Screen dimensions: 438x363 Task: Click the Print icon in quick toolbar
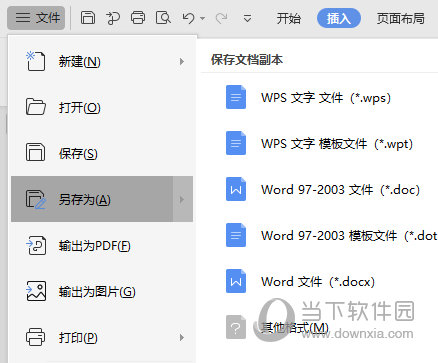point(138,18)
